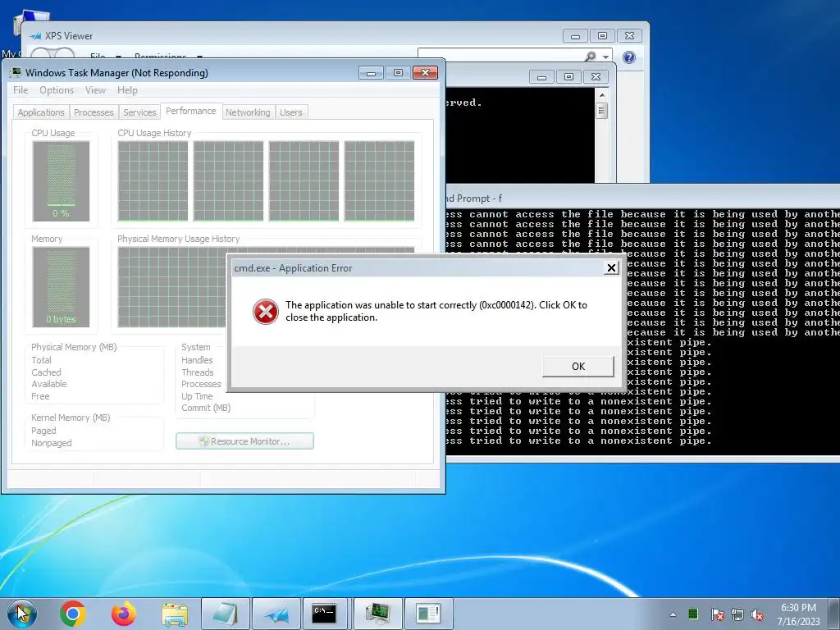840x630 pixels.
Task: Click 'Commit (MB)' label in System group
Action: pyautogui.click(x=206, y=408)
